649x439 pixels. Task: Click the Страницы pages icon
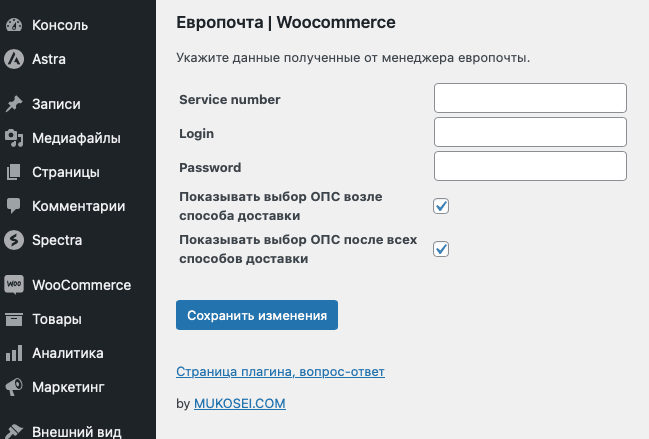(14, 172)
